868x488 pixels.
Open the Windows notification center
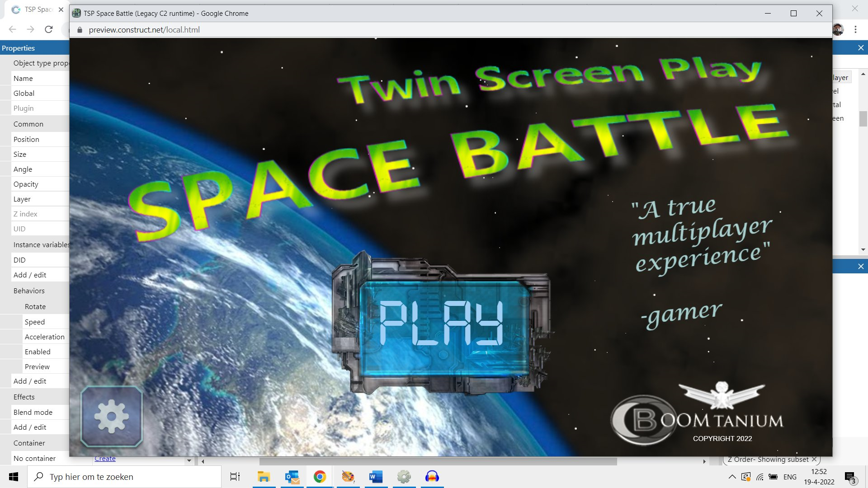click(x=850, y=478)
